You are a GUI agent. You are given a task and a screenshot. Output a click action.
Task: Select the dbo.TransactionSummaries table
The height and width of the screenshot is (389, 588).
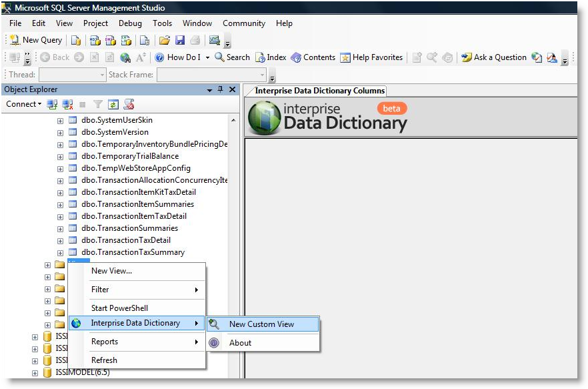coord(129,228)
